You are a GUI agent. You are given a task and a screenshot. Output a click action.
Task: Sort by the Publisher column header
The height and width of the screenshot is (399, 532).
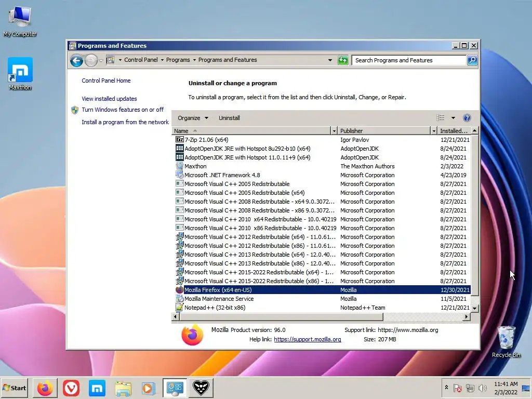point(384,131)
